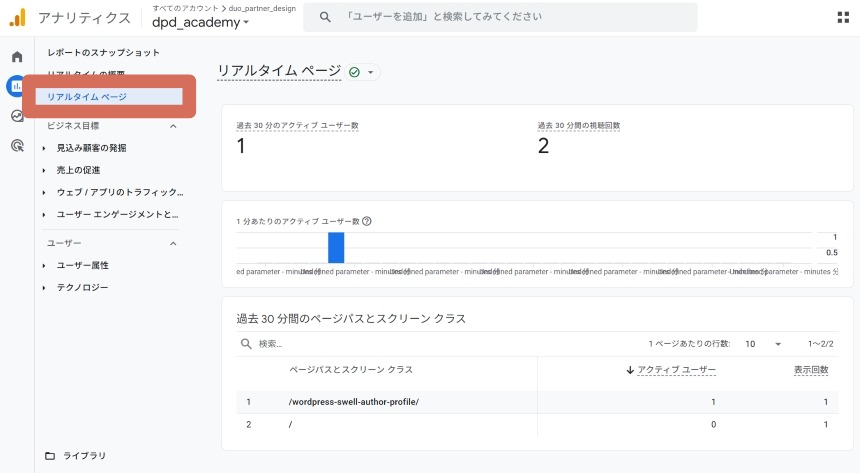Select the Reports icon in left rail
Image resolution: width=860 pixels, height=473 pixels.
16,86
